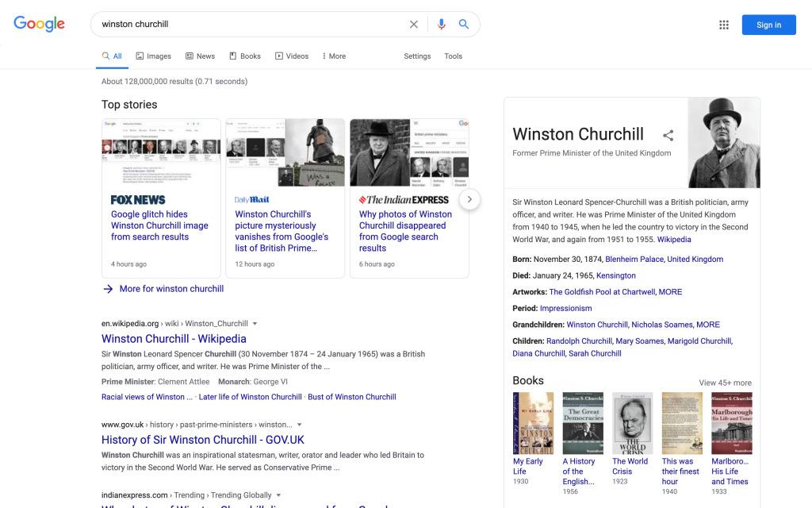Switch to the Videos tab
The height and width of the screenshot is (508, 812).
[x=292, y=56]
